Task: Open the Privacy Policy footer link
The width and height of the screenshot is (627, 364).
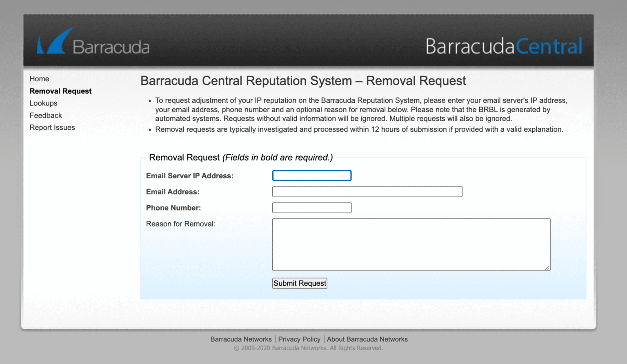Action: coord(299,339)
